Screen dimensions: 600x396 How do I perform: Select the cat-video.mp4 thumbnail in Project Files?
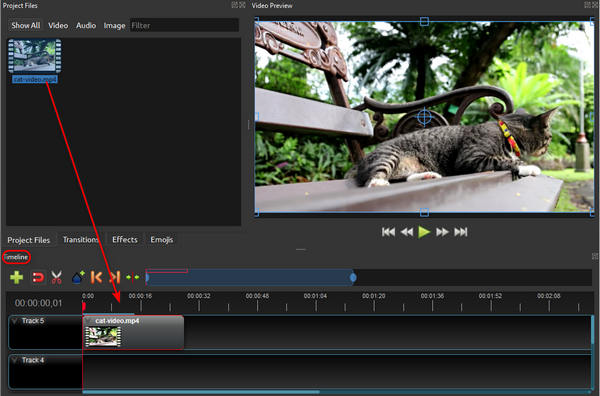coord(35,56)
